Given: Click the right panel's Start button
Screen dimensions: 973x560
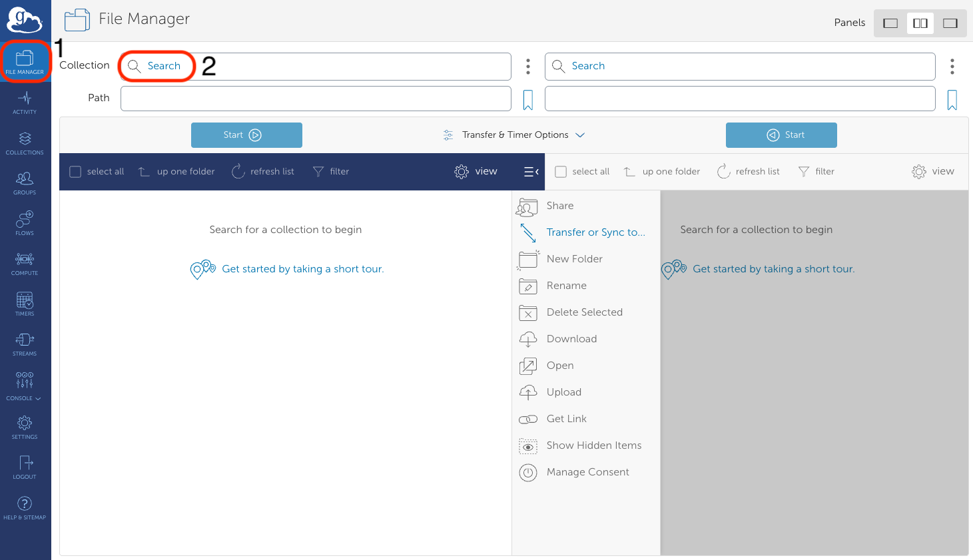Looking at the screenshot, I should pyautogui.click(x=781, y=135).
